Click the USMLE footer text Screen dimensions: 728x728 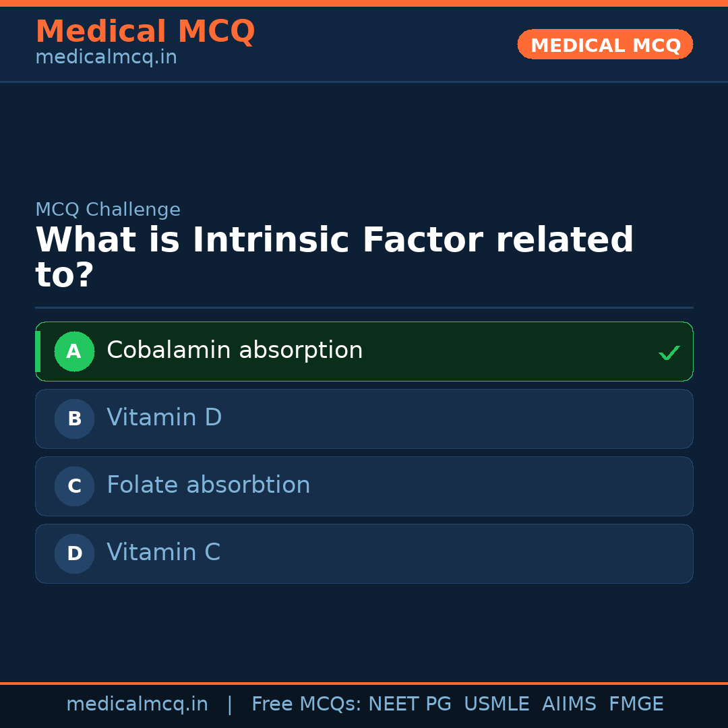tap(496, 704)
